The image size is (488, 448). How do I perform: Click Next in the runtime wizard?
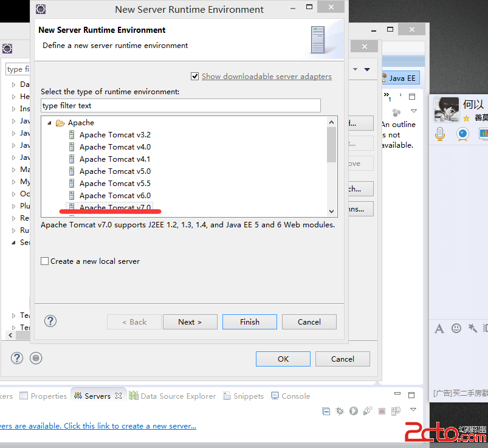pos(190,322)
